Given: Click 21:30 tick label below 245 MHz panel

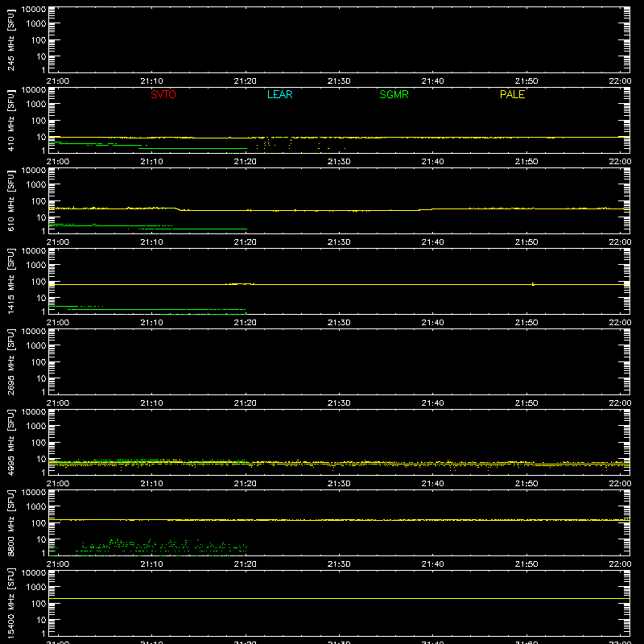Looking at the screenshot, I should pyautogui.click(x=339, y=81).
